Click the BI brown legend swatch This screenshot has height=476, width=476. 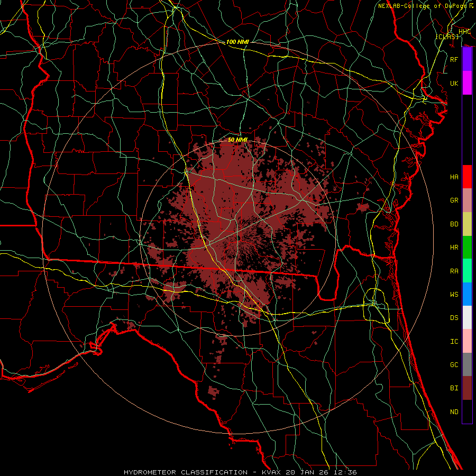(x=467, y=388)
